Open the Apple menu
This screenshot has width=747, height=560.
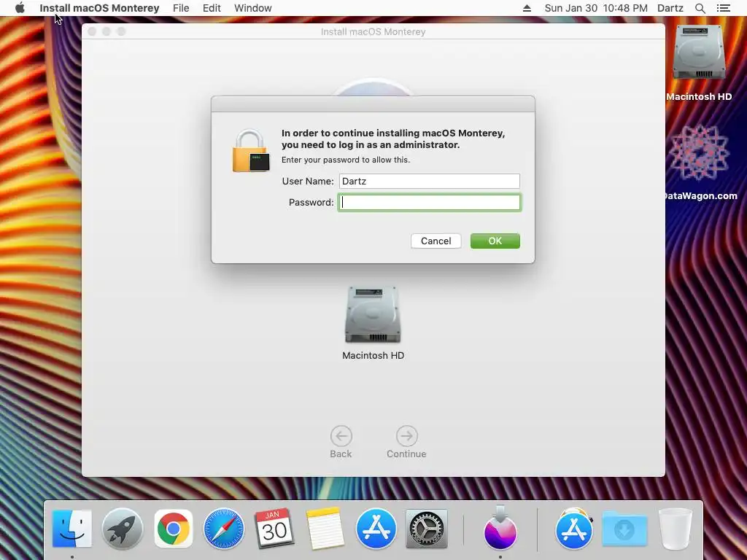(x=20, y=8)
